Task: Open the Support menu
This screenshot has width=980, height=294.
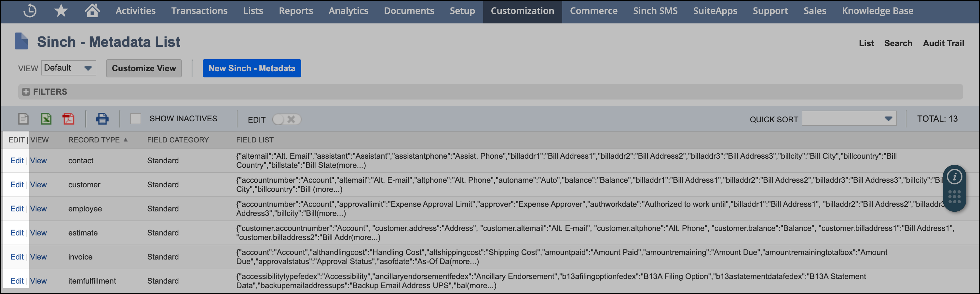Action: pos(770,11)
